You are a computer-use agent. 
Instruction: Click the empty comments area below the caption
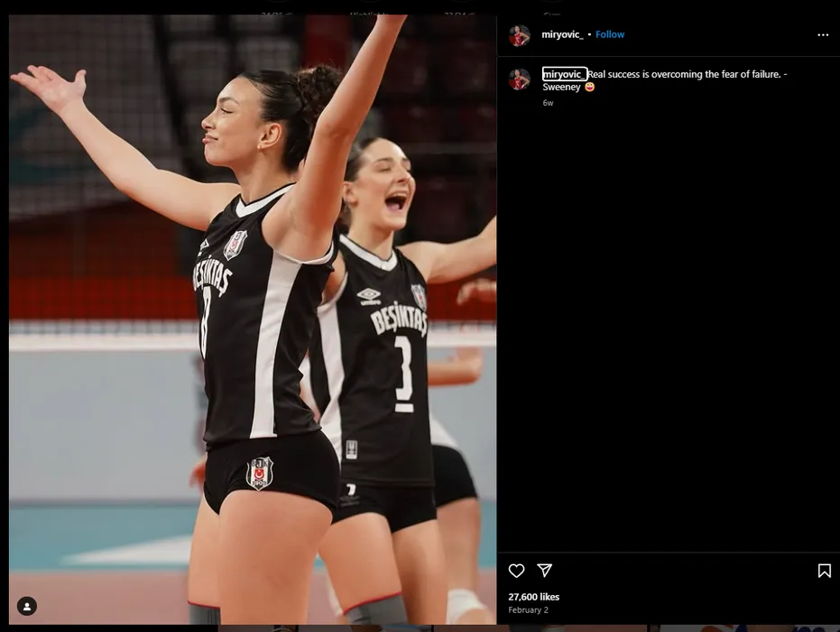click(x=668, y=325)
